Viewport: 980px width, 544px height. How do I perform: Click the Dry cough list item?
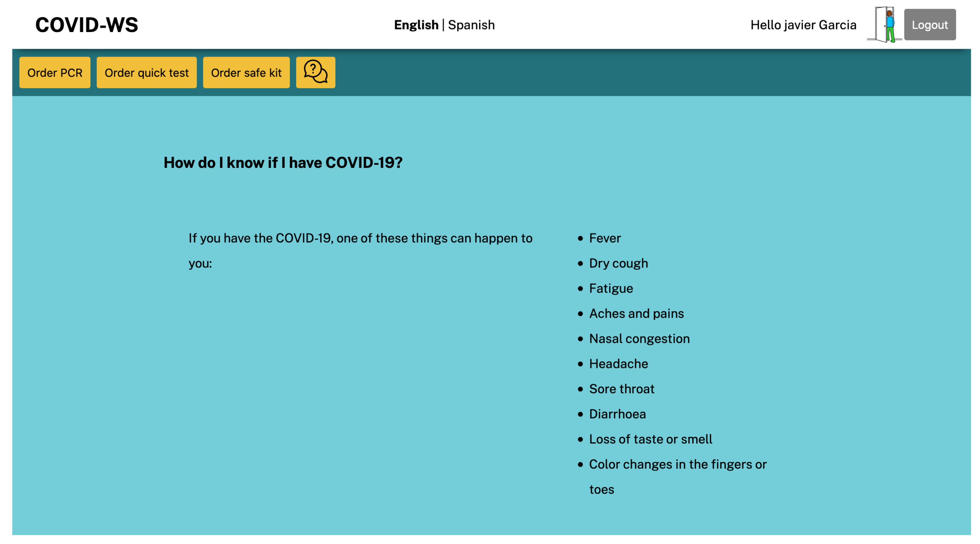click(x=618, y=263)
